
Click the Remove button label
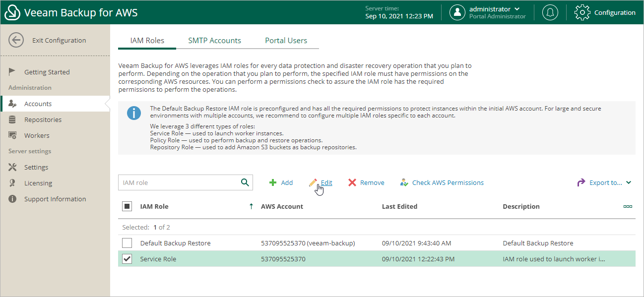click(x=372, y=182)
